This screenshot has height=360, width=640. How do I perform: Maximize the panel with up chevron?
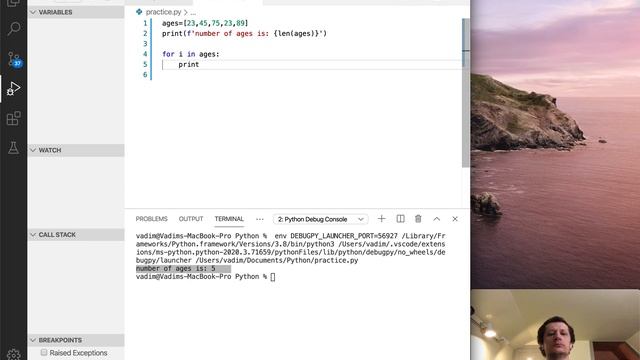tap(436, 219)
